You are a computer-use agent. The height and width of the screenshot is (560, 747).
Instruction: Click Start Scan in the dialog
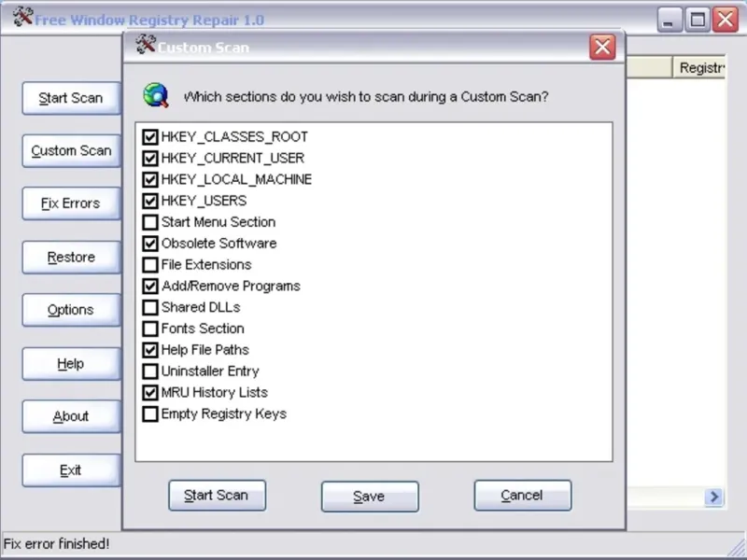pos(217,496)
